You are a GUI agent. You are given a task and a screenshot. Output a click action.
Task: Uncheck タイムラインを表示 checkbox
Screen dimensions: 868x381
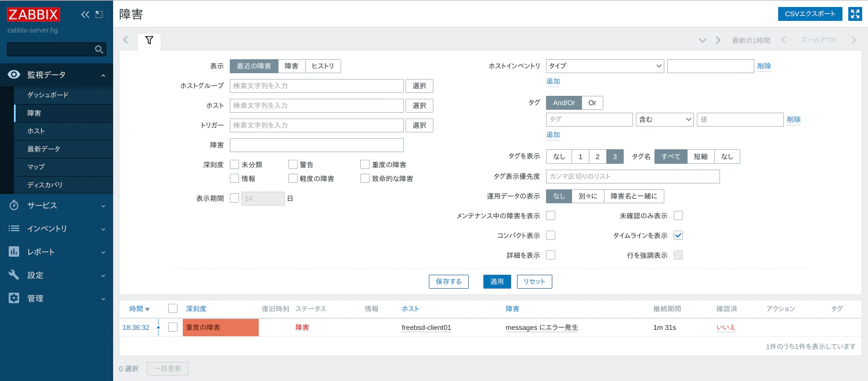(x=678, y=235)
